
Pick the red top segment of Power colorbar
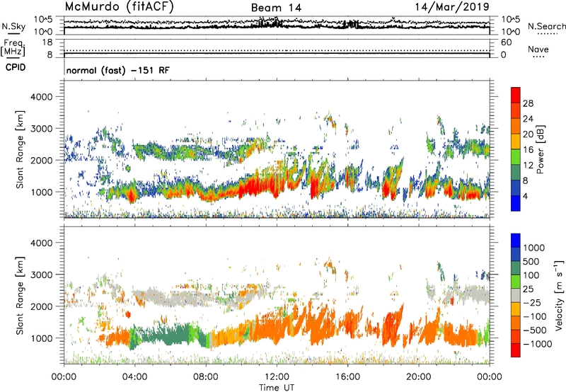point(516,96)
